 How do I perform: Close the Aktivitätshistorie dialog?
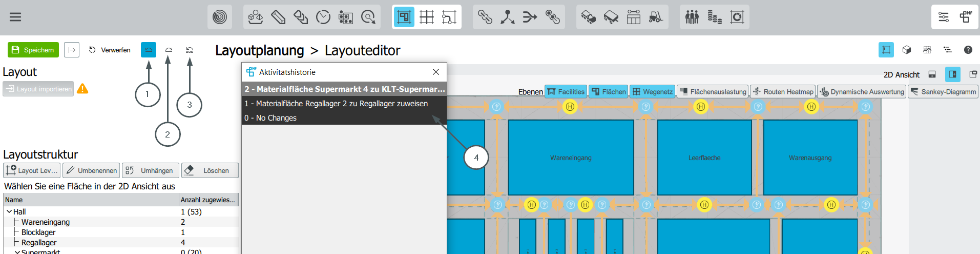point(436,72)
